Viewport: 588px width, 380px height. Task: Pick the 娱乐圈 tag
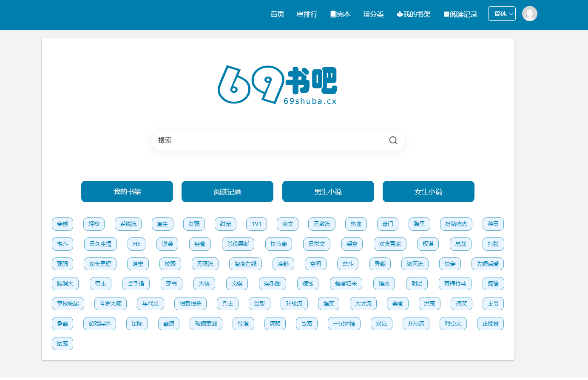pos(272,283)
